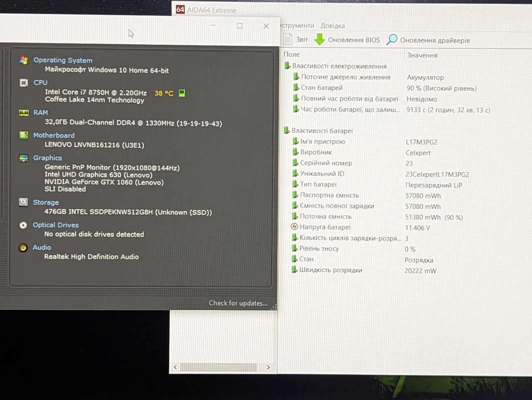Click the green Оновлення BIOS arrow icon

click(x=319, y=39)
